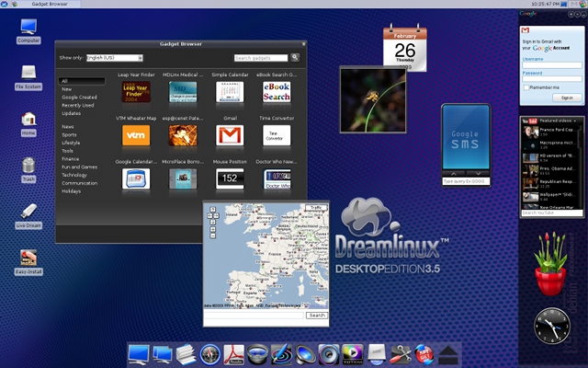Screen dimensions: 588x368
Task: Switch to the News category
Action: click(68, 127)
